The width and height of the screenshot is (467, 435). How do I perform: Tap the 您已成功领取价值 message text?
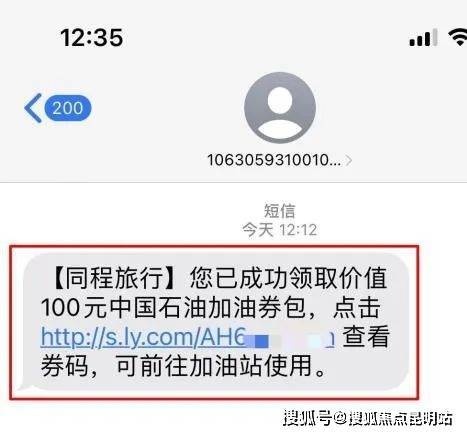[288, 278]
